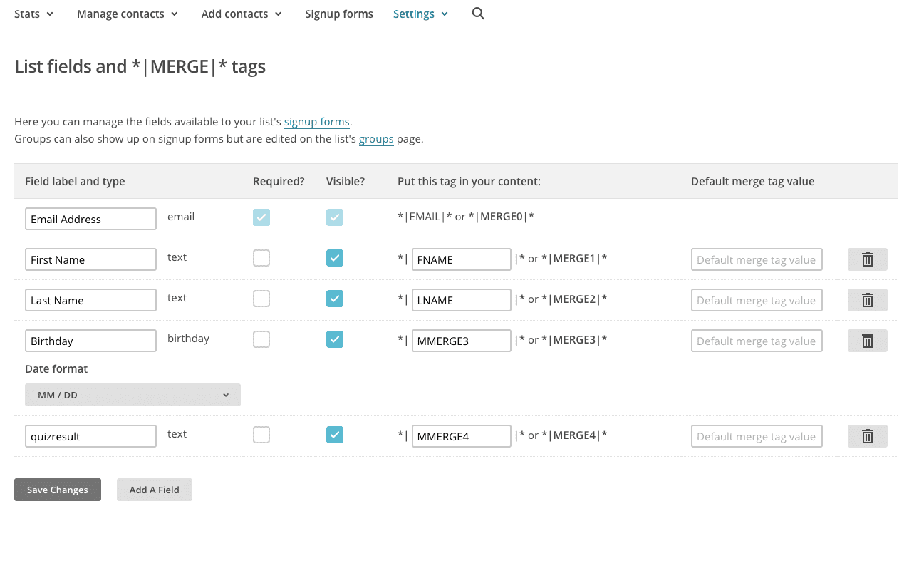Click the MMERGE3 merge tag input
The width and height of the screenshot is (924, 583).
461,341
